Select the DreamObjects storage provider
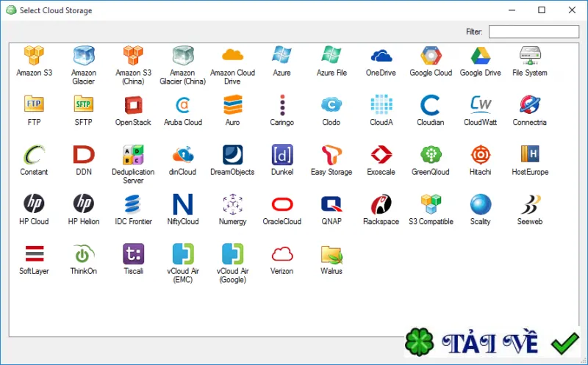Image resolution: width=588 pixels, height=365 pixels. click(232, 154)
